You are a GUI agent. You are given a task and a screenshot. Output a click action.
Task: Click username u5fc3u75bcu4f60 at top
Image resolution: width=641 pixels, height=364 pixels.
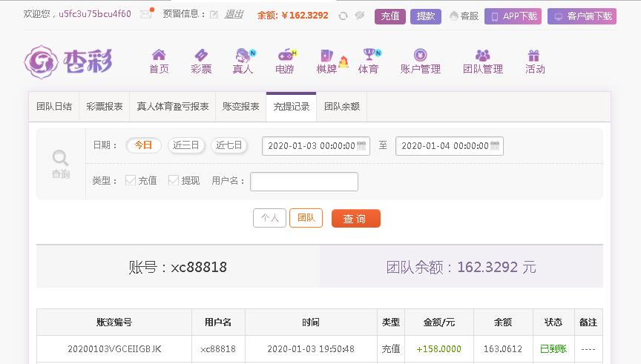click(95, 14)
